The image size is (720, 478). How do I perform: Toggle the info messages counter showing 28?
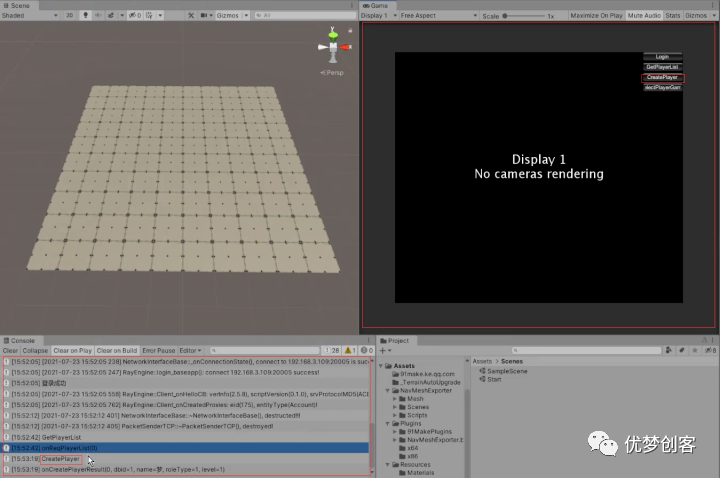click(332, 350)
